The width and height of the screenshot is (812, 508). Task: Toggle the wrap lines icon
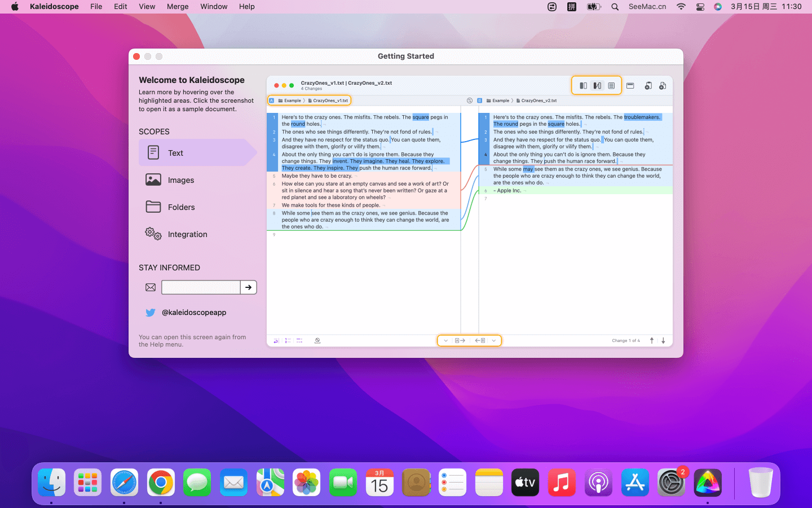pos(276,340)
